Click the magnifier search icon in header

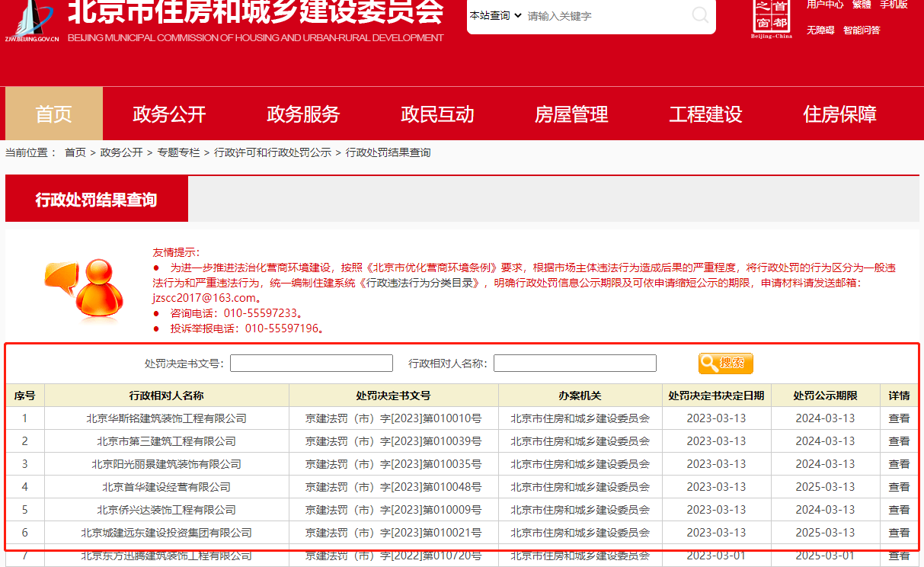700,15
